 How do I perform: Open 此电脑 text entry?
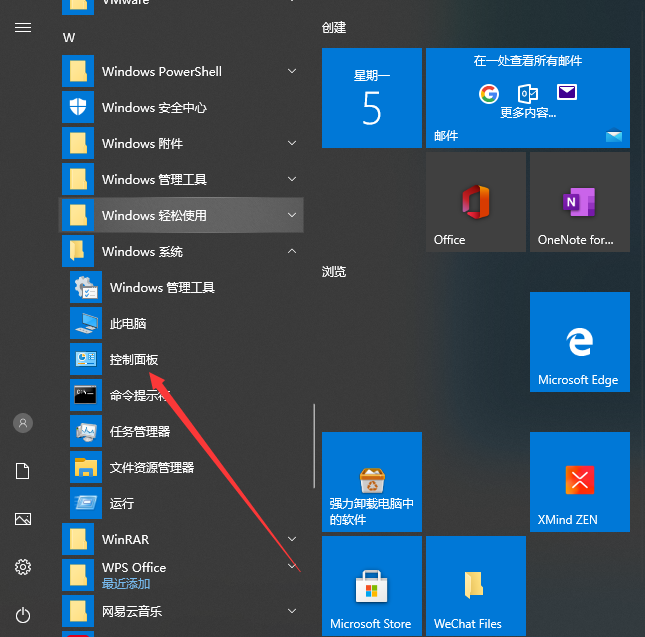coord(128,324)
